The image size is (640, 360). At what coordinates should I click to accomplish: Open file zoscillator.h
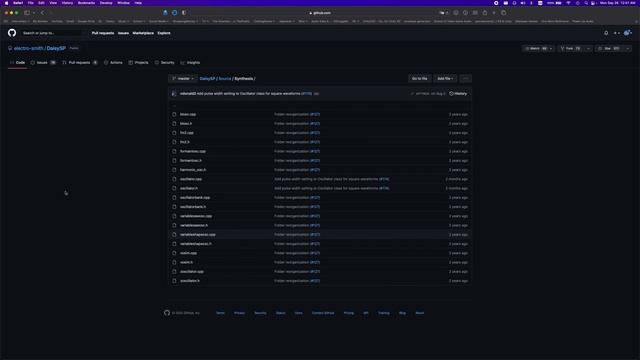[189, 281]
